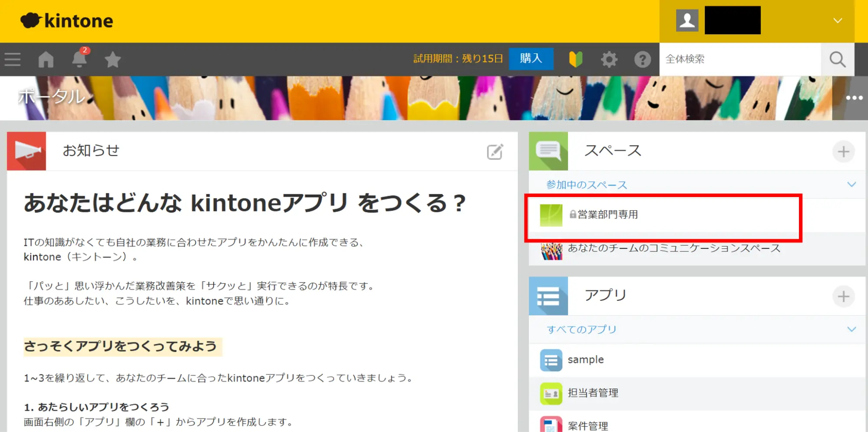Open あなたのチームのコミュニケーションスペース
The width and height of the screenshot is (868, 432).
(x=673, y=248)
